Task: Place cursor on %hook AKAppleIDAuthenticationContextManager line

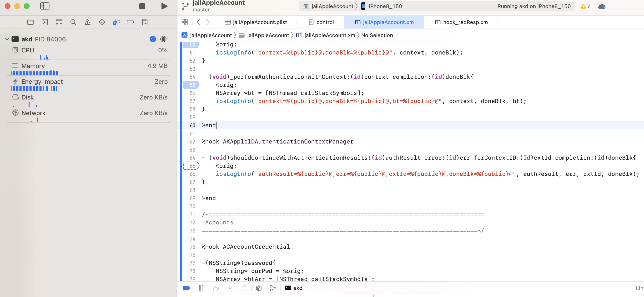Action: pyautogui.click(x=277, y=142)
